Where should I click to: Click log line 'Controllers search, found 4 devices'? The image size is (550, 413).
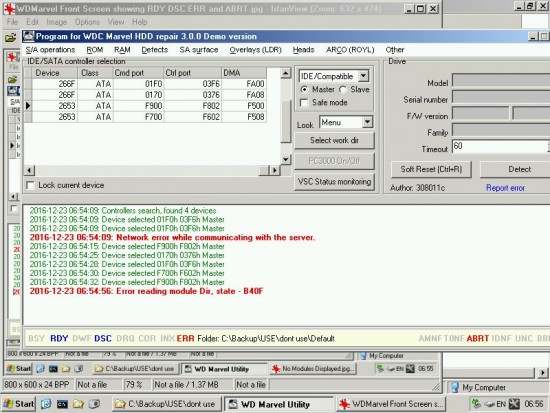click(123, 211)
